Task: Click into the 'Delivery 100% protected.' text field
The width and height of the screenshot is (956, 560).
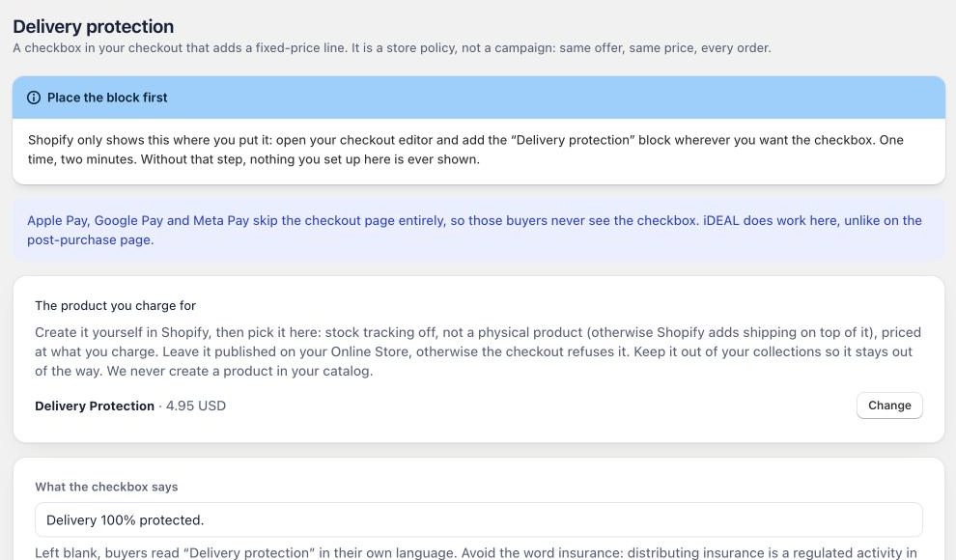Action: [479, 519]
